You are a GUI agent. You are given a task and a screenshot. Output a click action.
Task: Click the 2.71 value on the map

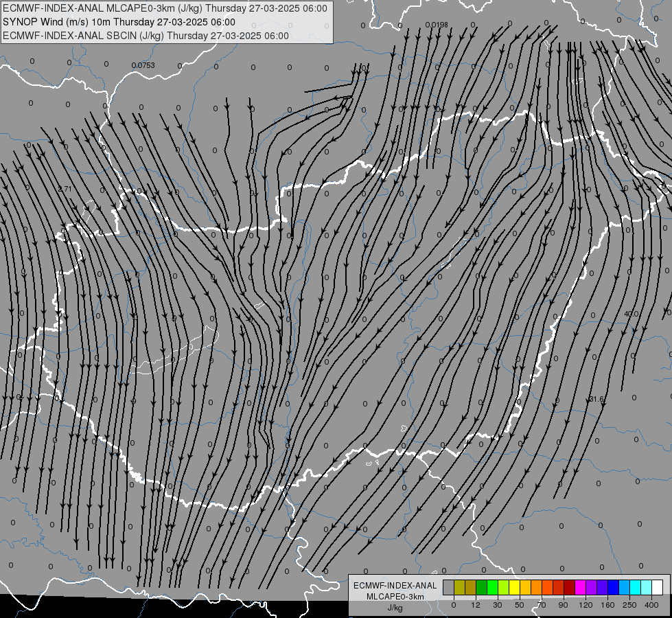65,189
